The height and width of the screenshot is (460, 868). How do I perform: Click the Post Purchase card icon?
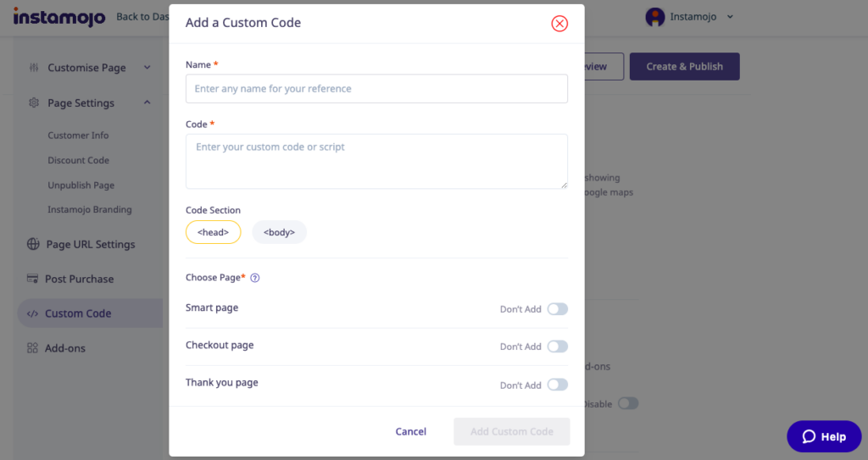[32, 279]
